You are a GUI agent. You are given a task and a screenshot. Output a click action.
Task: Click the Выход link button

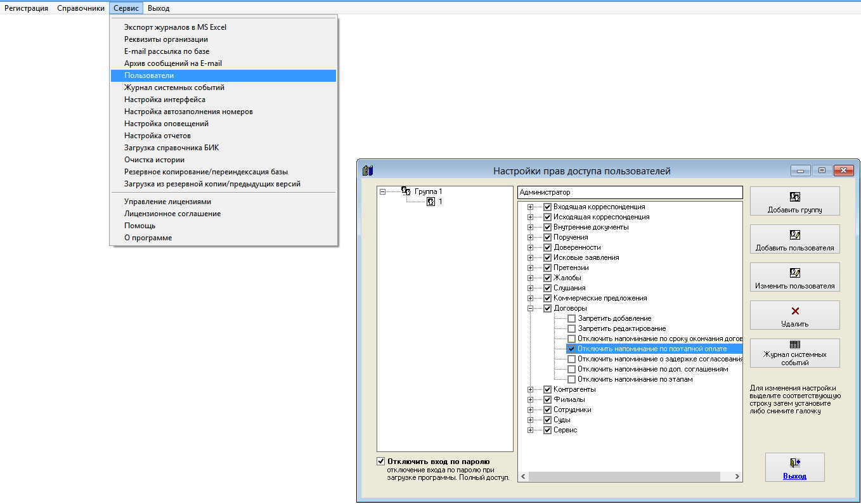[795, 467]
